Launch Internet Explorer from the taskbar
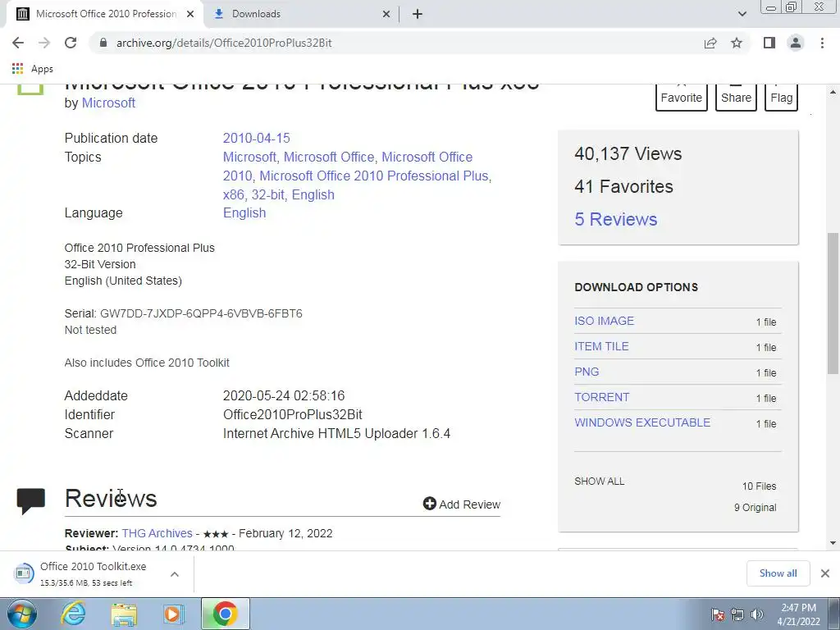Viewport: 840px width, 630px height. point(73,614)
